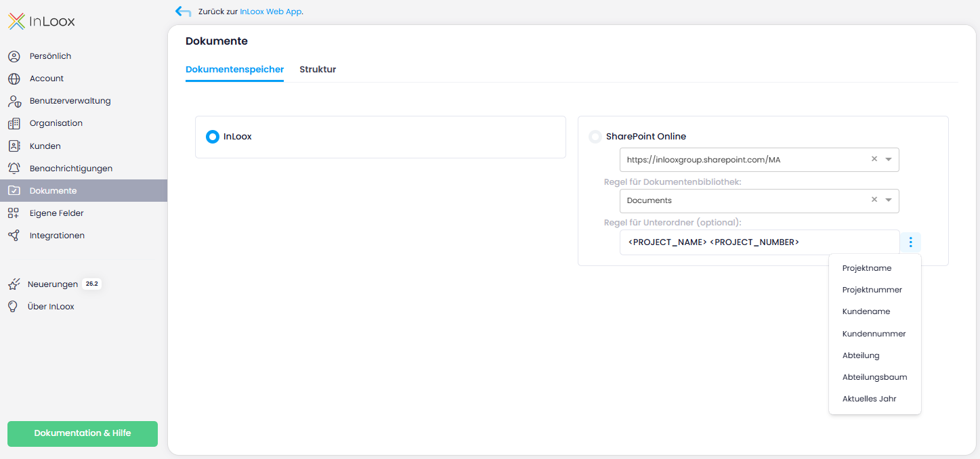Click the 26.2 version badge
This screenshot has width=980, height=459.
coord(91,284)
